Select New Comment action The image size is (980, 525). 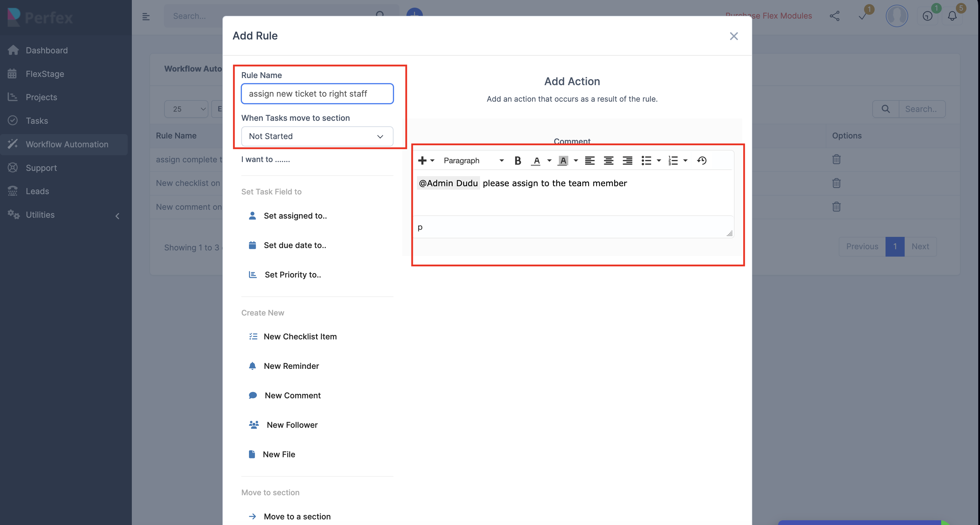click(x=292, y=396)
